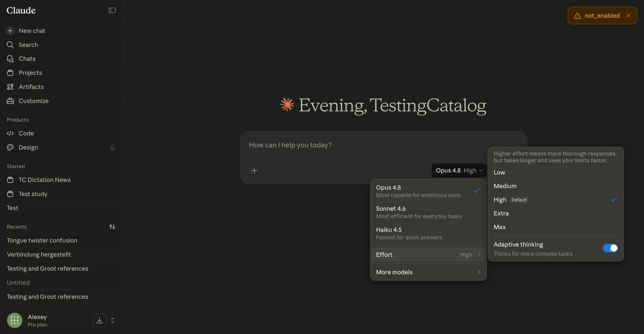Open starred project TC Dictation News
The image size is (644, 334).
[61, 180]
